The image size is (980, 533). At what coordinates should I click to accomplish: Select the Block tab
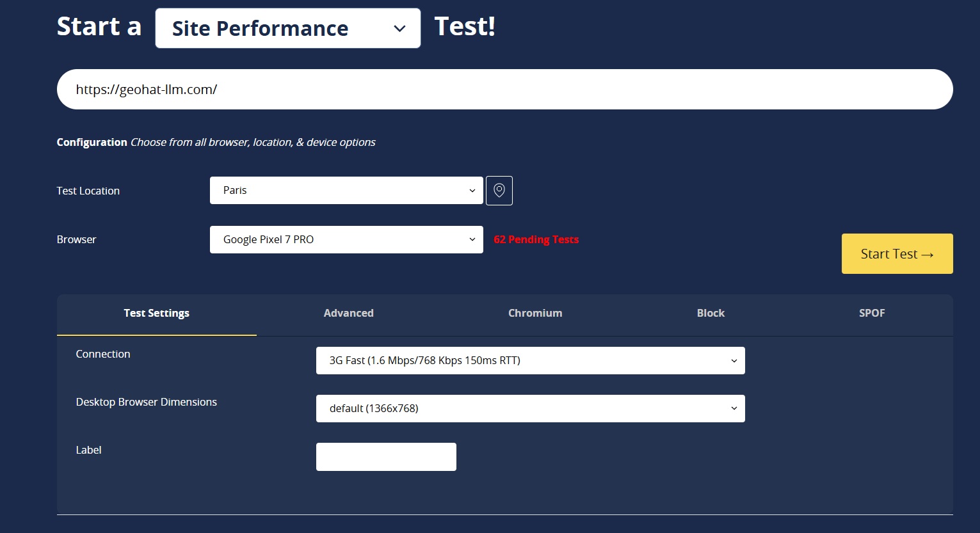[711, 314]
